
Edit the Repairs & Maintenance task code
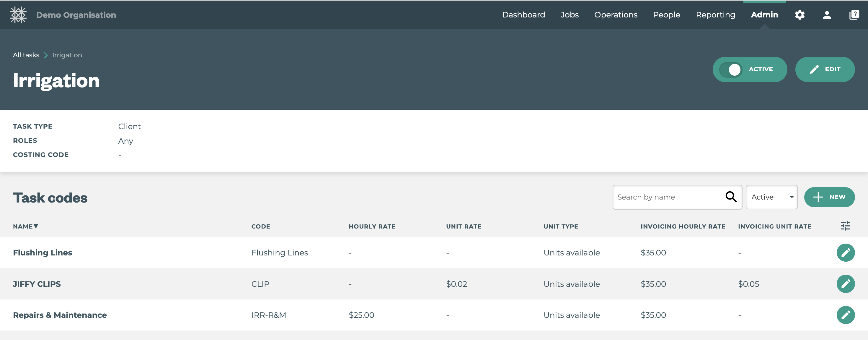(x=846, y=315)
